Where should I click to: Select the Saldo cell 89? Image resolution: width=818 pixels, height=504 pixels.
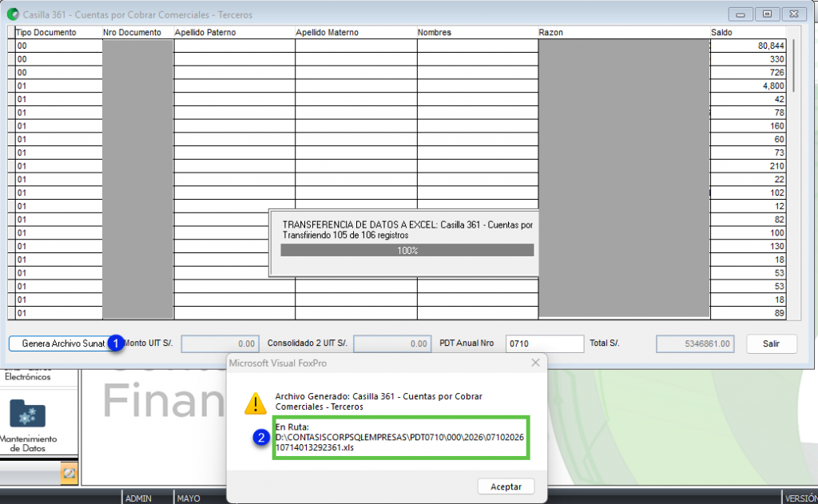748,313
